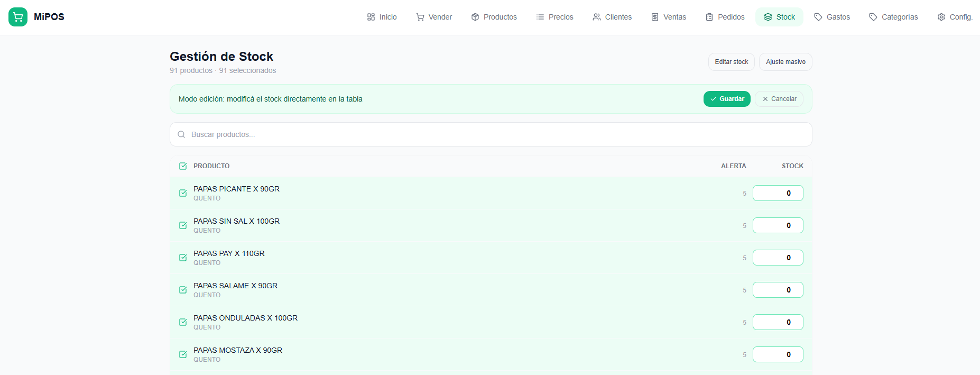Select the Stock nav item
The image size is (980, 375).
pos(779,17)
